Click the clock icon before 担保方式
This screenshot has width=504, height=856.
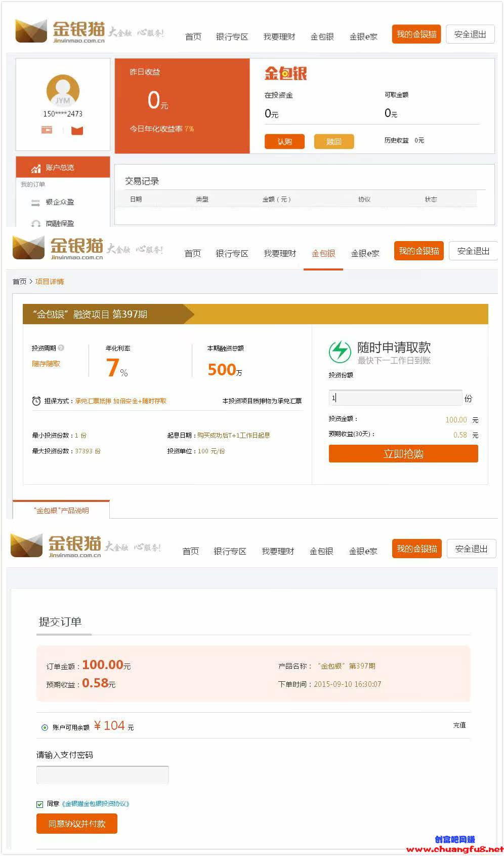[36, 401]
